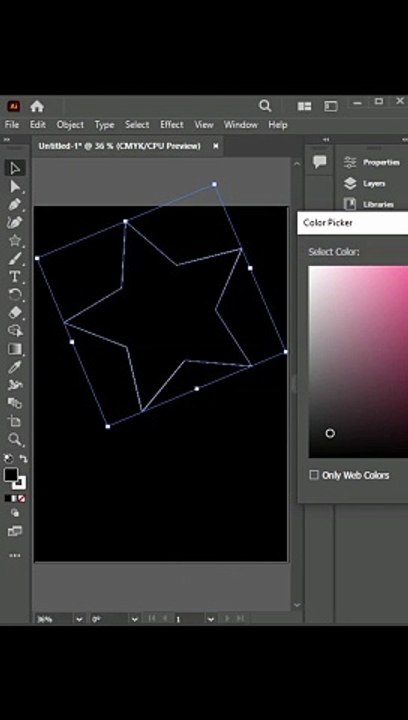Open the rotation angle dropdown
This screenshot has height=720, width=408.
[134, 619]
